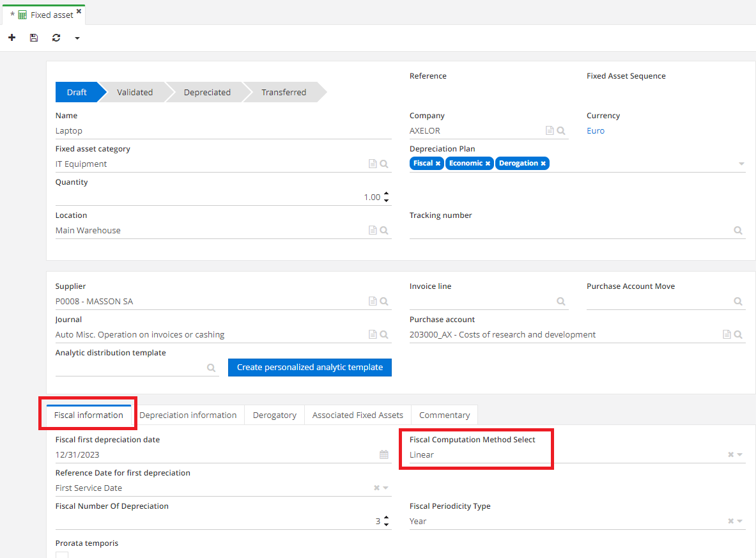This screenshot has width=756, height=558.
Task: Remove the Derogation depreciation plan tag
Action: [543, 164]
